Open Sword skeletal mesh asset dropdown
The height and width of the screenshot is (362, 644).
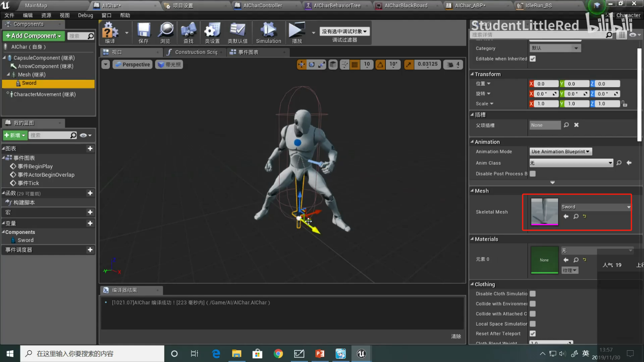coord(596,207)
